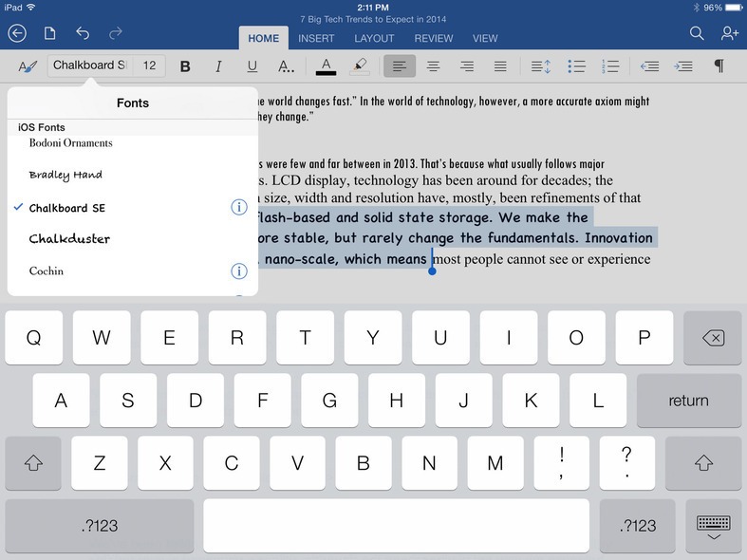Toggle italic formatting

218,66
